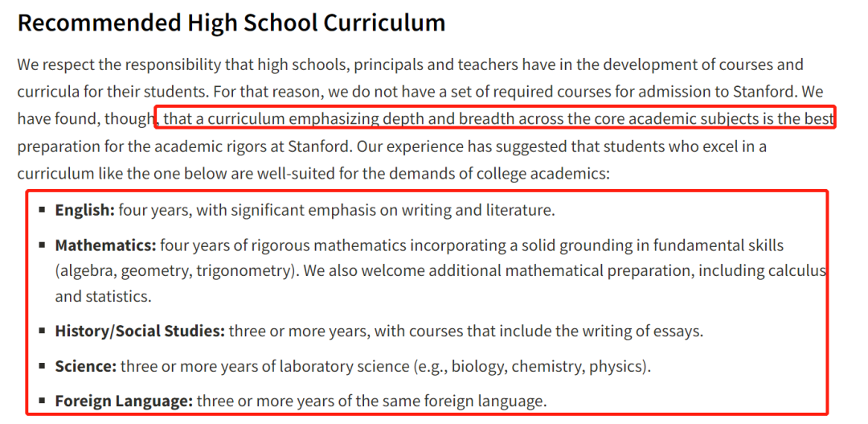
Task: Click the bold Science label
Action: pyautogui.click(x=86, y=366)
